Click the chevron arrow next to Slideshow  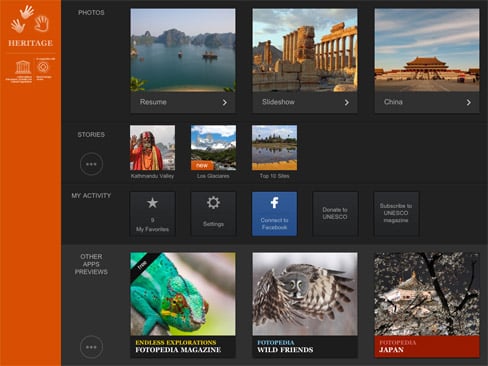pos(347,102)
